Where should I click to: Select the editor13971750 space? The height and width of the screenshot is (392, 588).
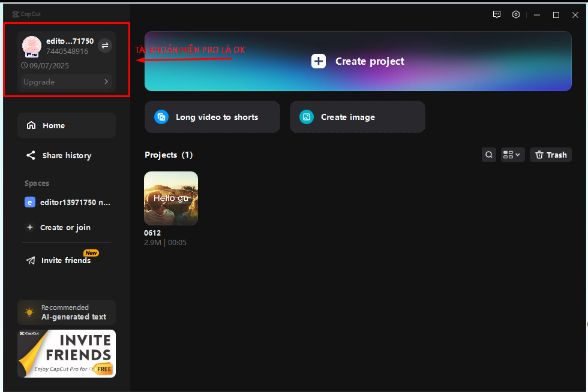[x=67, y=203]
